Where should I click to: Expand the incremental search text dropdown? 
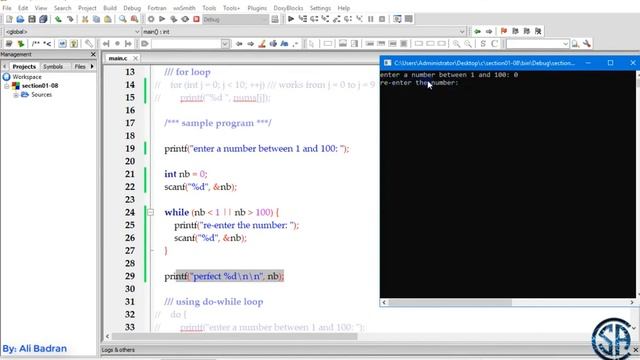tap(225, 44)
